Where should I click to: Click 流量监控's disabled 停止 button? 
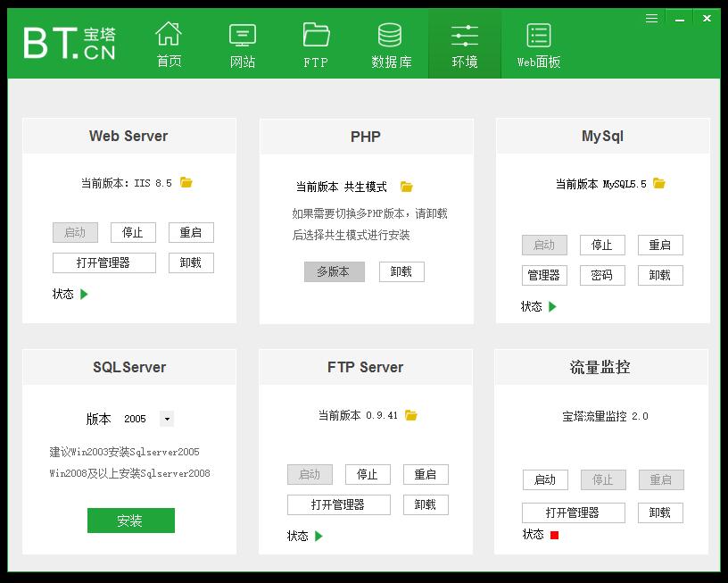[x=603, y=479]
